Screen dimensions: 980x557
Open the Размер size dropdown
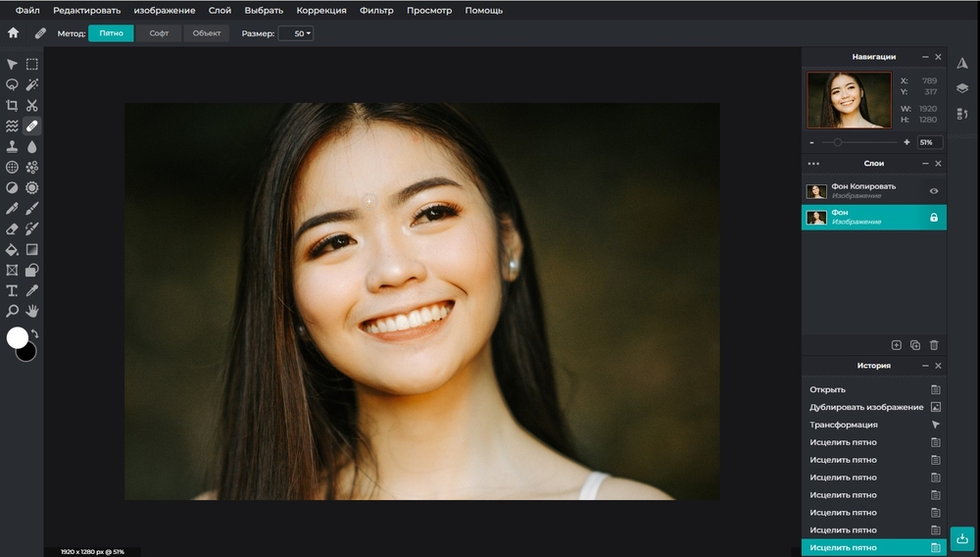click(x=295, y=33)
